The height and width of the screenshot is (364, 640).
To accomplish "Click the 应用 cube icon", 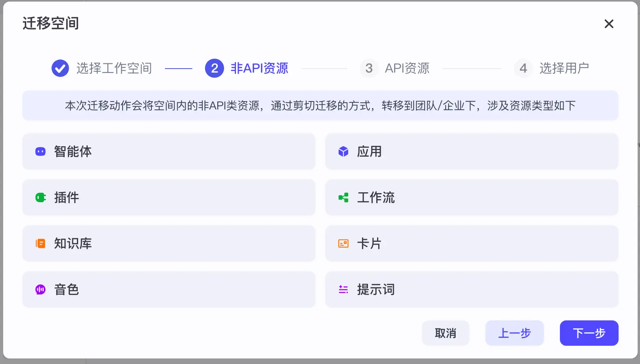I will coord(343,151).
